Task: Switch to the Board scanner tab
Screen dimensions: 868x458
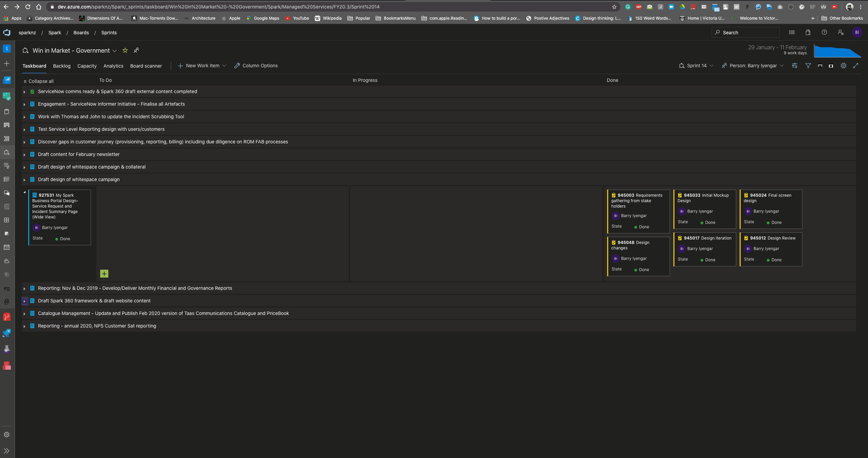Action: click(146, 66)
